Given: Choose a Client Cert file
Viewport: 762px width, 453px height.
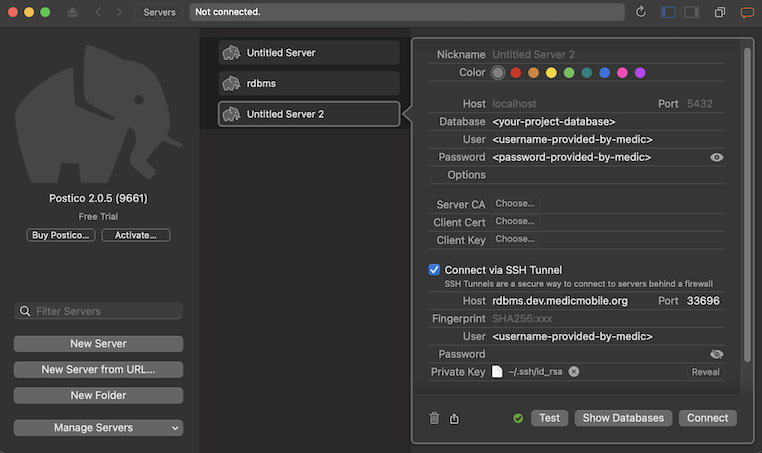Looking at the screenshot, I should pyautogui.click(x=515, y=221).
